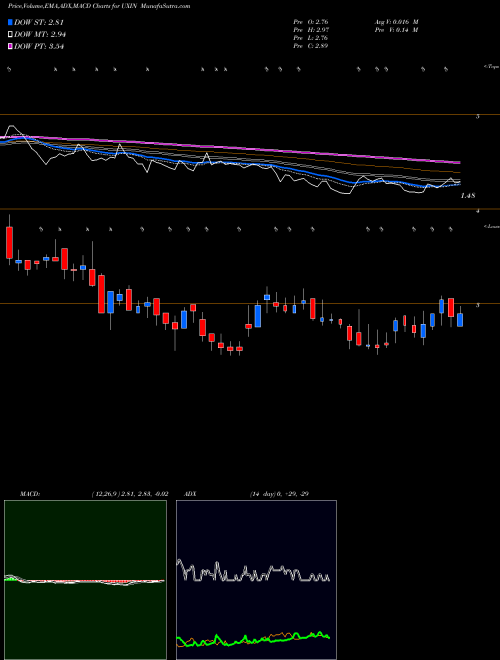Click the ADX (14 day) indicator heading
This screenshot has width=500, height=660.
[247, 494]
